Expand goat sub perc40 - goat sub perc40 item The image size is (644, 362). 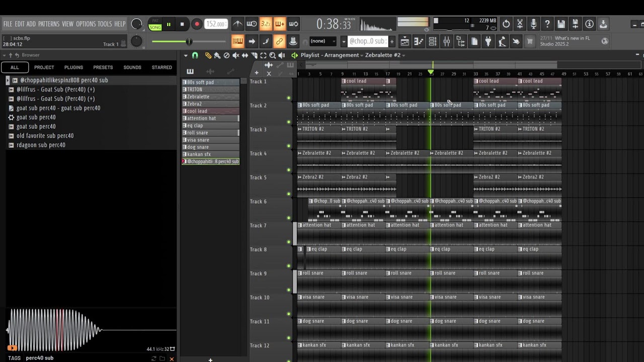[11, 108]
